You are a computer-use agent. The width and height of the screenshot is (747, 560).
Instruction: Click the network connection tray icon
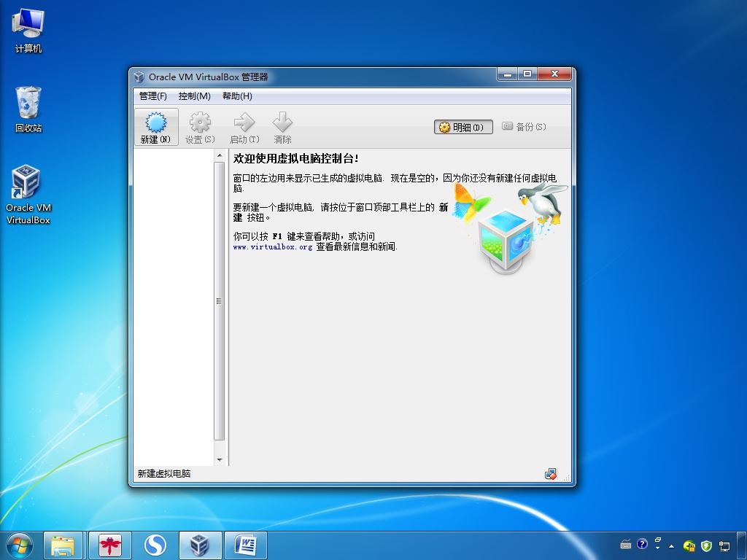coord(724,545)
